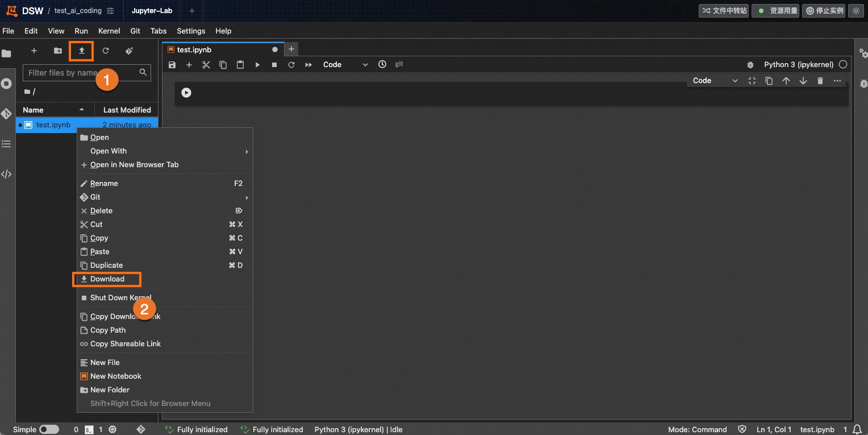
Task: Click the 文件中转站 button
Action: point(724,11)
